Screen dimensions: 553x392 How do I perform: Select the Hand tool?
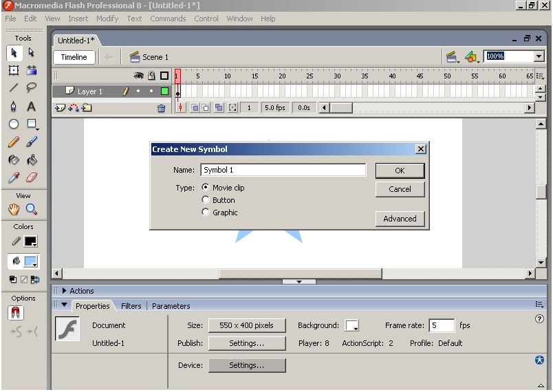[x=14, y=209]
